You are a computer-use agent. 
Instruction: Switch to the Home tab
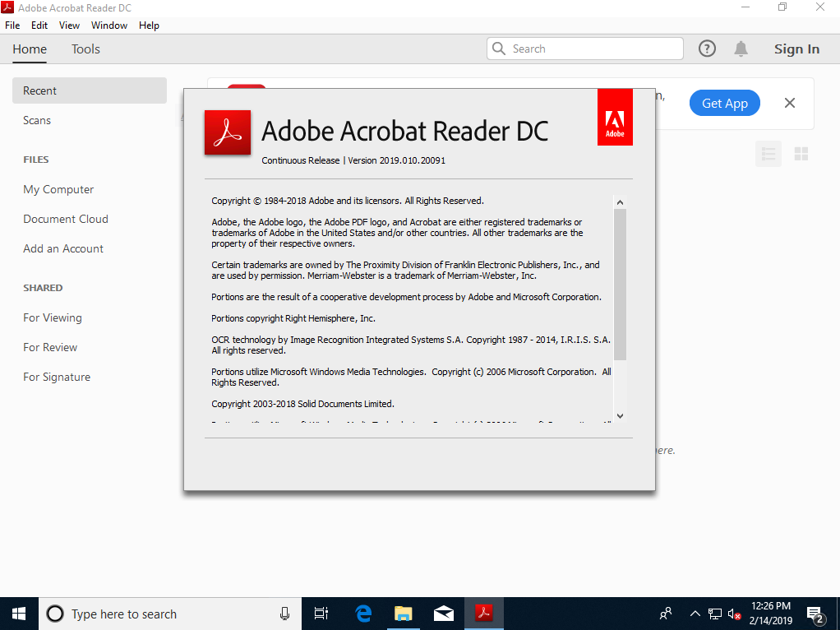point(30,49)
